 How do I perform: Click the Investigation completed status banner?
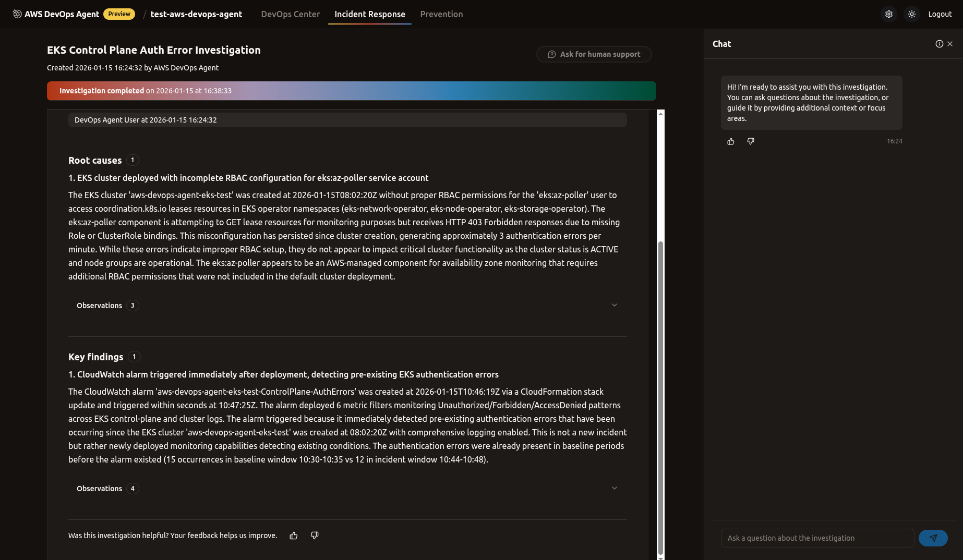click(352, 91)
